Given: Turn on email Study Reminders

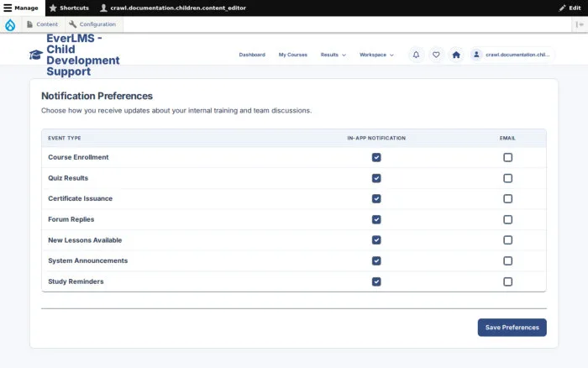Looking at the screenshot, I should point(507,281).
